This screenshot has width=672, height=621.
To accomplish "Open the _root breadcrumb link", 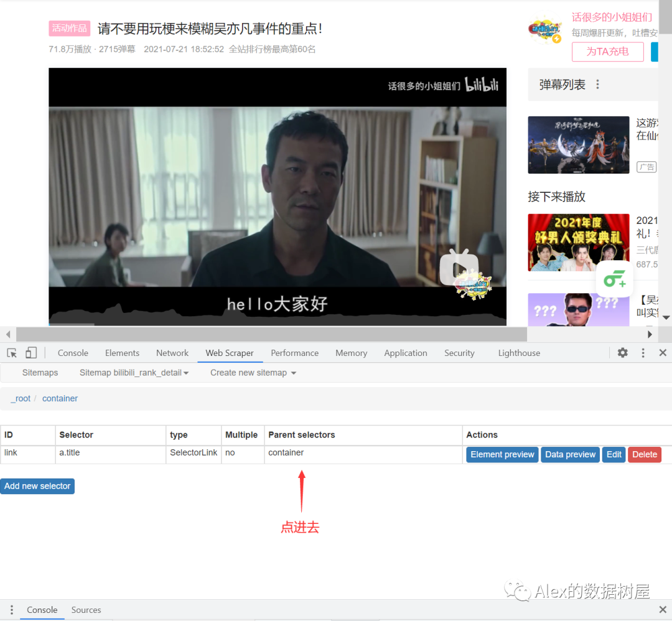I will pyautogui.click(x=21, y=398).
